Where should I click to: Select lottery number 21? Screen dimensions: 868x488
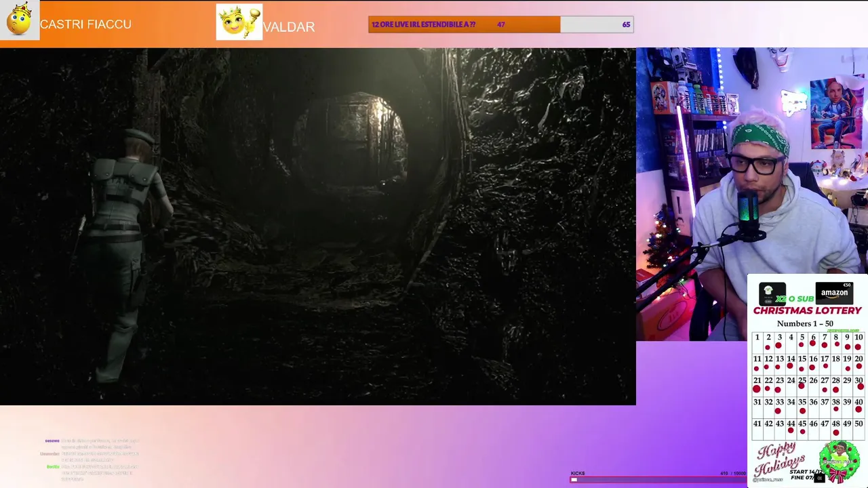[x=757, y=385]
